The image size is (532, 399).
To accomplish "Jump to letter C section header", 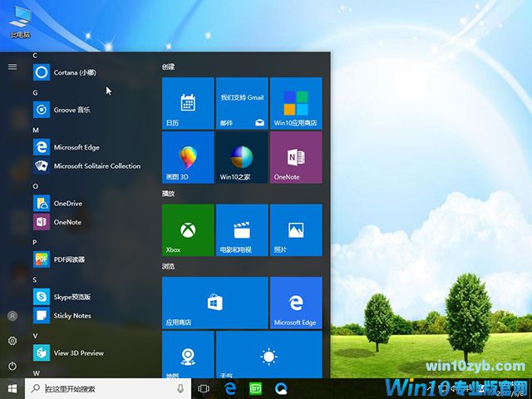I will (x=35, y=56).
